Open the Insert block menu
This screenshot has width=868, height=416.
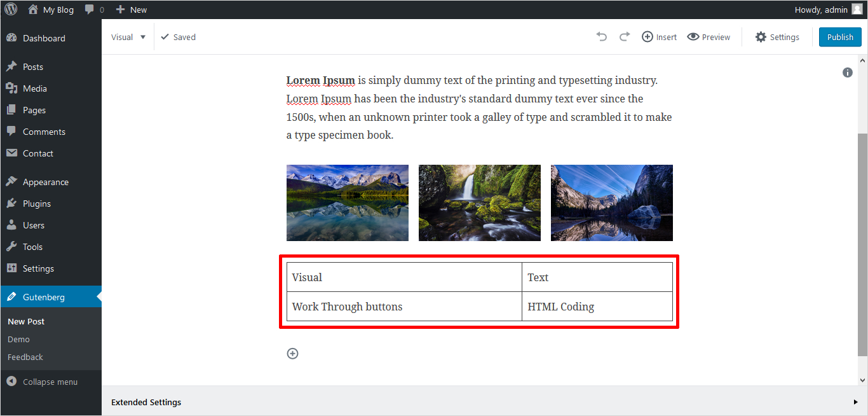[659, 37]
